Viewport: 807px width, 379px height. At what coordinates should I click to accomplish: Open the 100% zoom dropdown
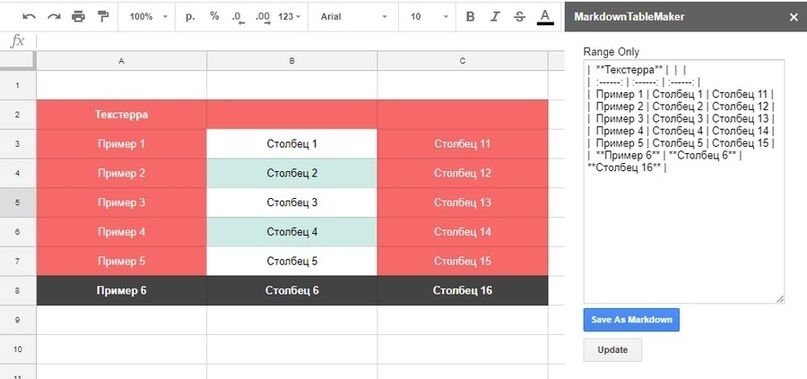(x=148, y=17)
